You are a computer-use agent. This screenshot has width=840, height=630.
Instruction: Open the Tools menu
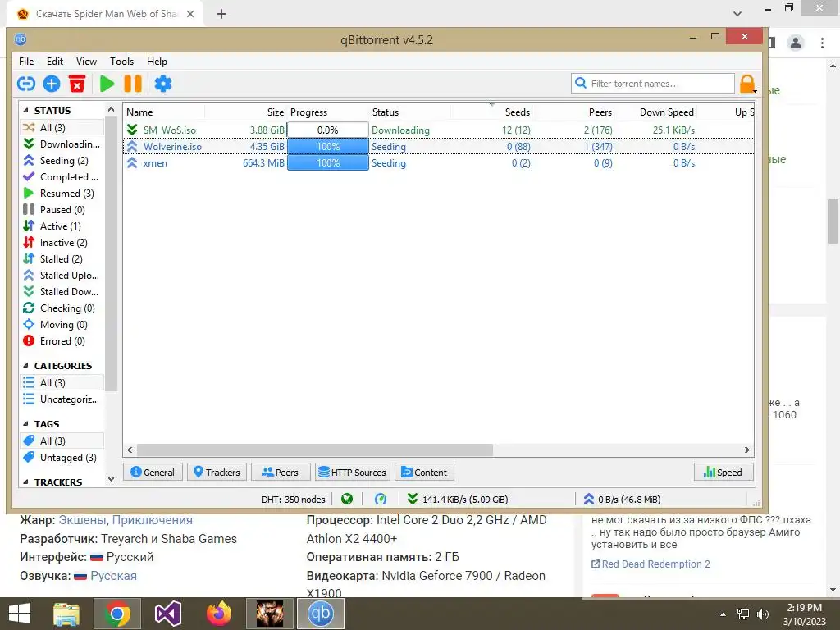[121, 62]
